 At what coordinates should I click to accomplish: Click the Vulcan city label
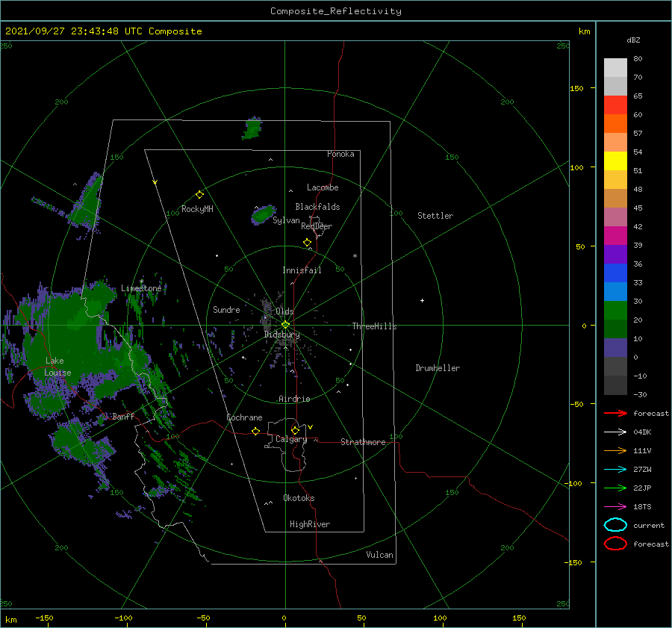[379, 555]
